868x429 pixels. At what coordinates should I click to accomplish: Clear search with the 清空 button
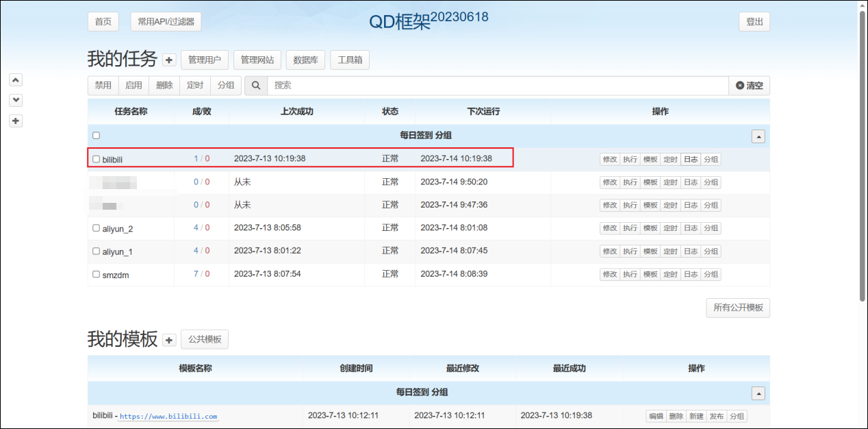749,86
